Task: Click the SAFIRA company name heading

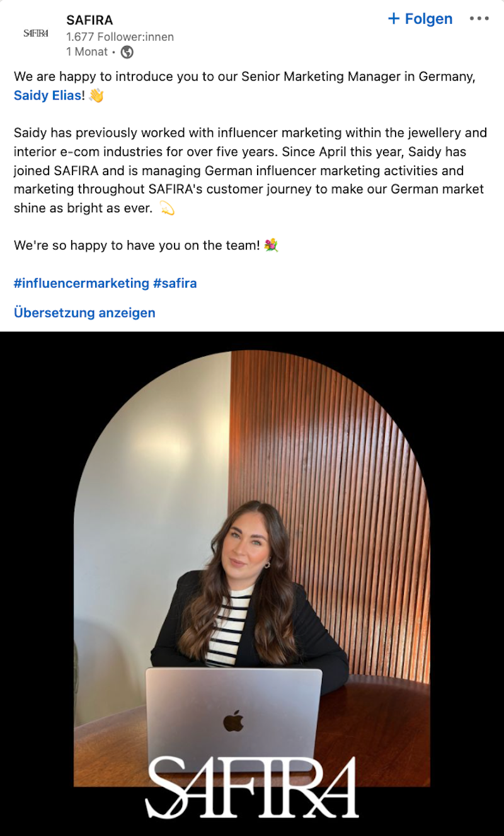Action: [x=89, y=20]
